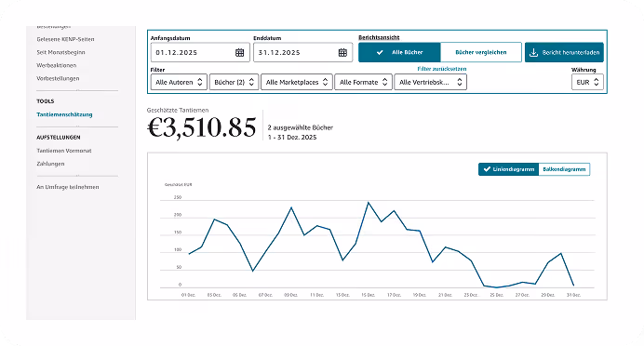The height and width of the screenshot is (346, 644).
Task: Click the Berichtsansicht label
Action: (379, 37)
